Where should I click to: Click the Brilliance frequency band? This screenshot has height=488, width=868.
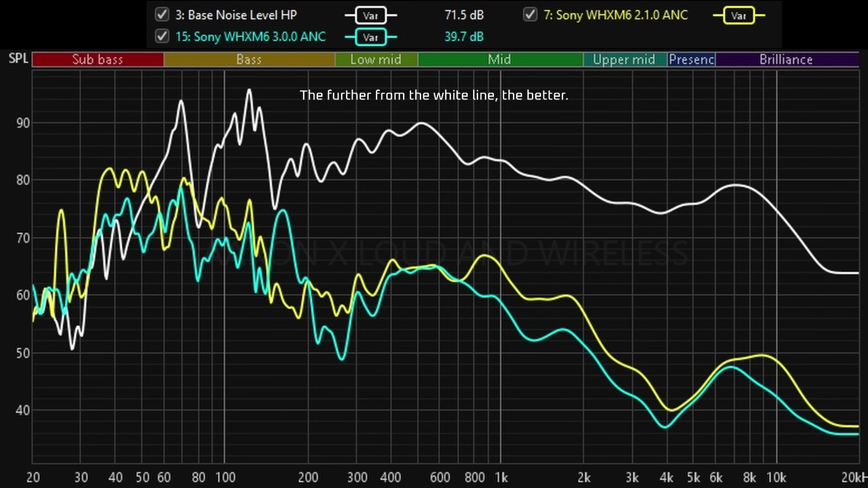pos(787,60)
